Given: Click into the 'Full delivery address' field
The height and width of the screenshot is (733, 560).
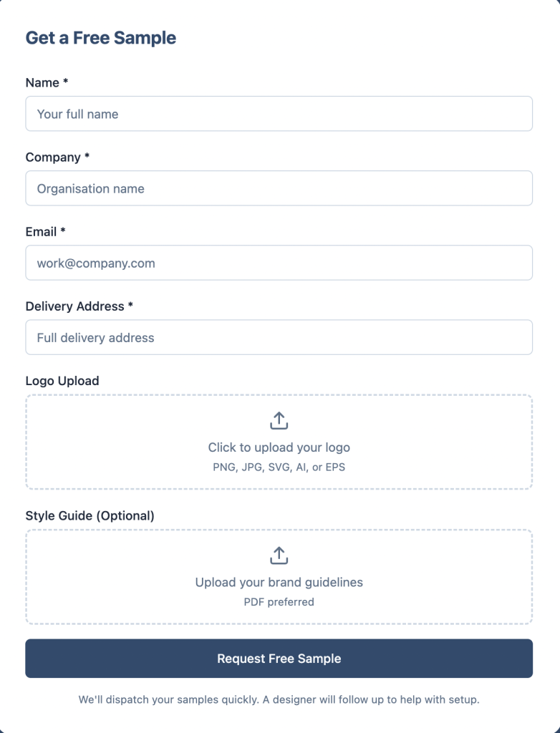Looking at the screenshot, I should [279, 337].
